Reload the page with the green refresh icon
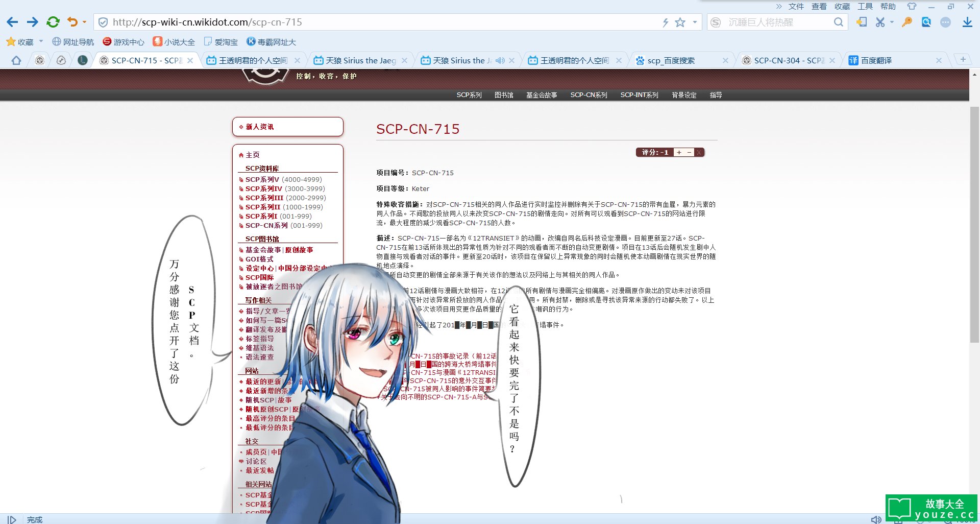The image size is (980, 524). (53, 22)
